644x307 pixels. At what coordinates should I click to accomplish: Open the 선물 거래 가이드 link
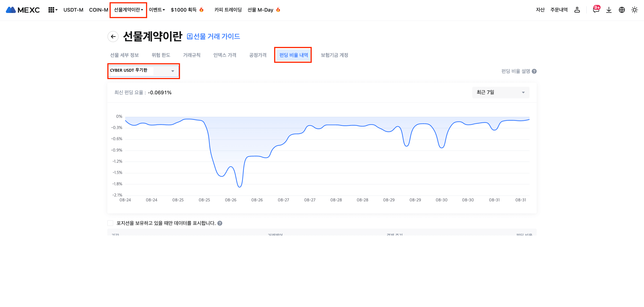coord(214,36)
